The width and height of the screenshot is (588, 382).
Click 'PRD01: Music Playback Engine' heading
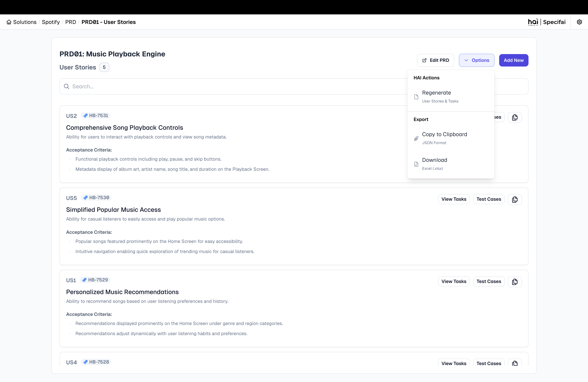point(112,54)
